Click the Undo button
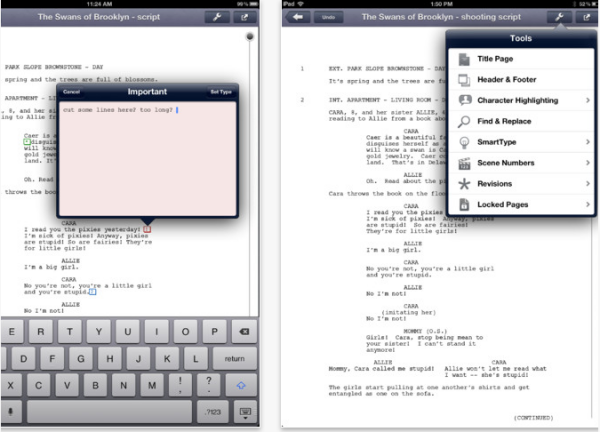This screenshot has width=600, height=432. click(x=328, y=17)
